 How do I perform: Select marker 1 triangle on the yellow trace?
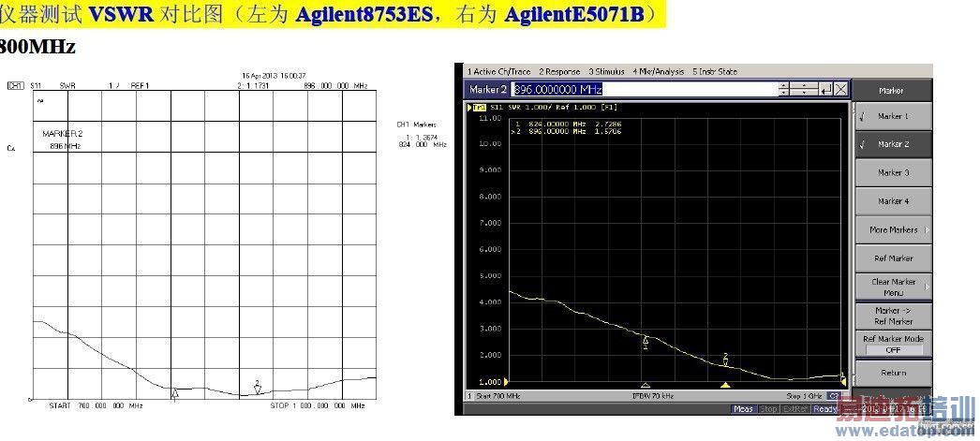point(645,341)
